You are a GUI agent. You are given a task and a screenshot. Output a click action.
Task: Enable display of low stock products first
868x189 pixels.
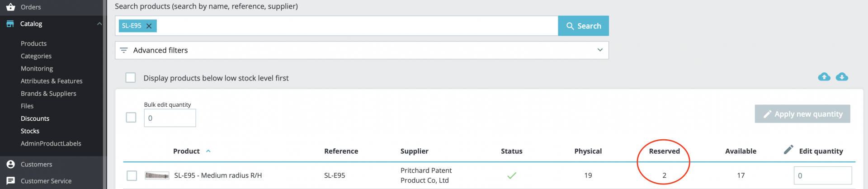pyautogui.click(x=131, y=78)
